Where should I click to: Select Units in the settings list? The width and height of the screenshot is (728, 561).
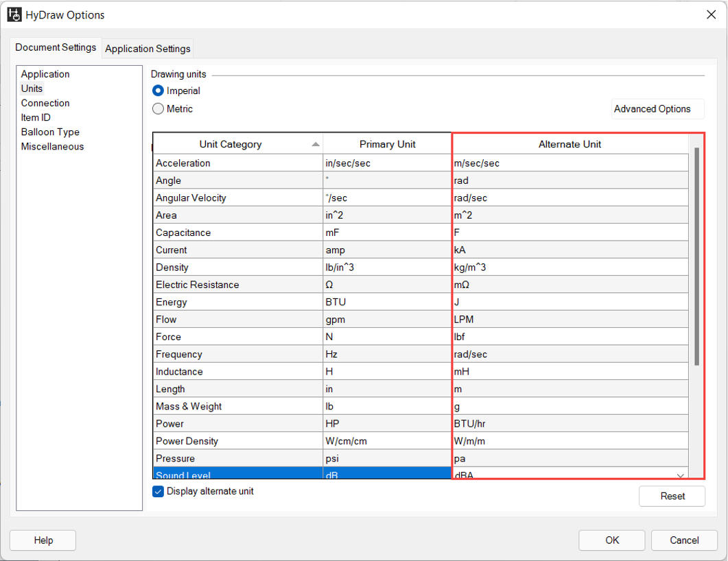tap(32, 88)
